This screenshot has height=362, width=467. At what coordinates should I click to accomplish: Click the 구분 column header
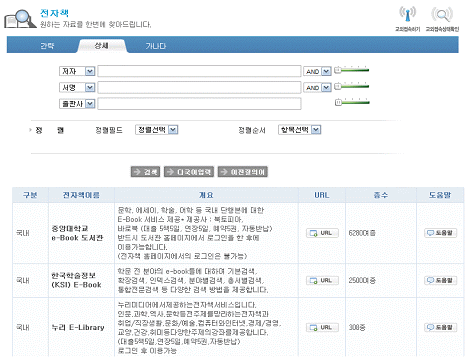(30, 195)
